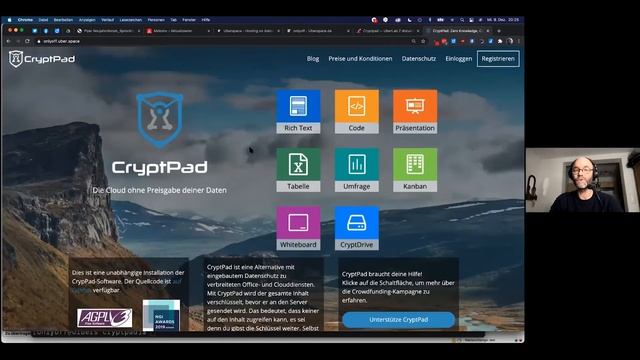Image resolution: width=640 pixels, height=360 pixels.
Task: Switch to the Uberspace Hosting tab
Action: click(247, 31)
